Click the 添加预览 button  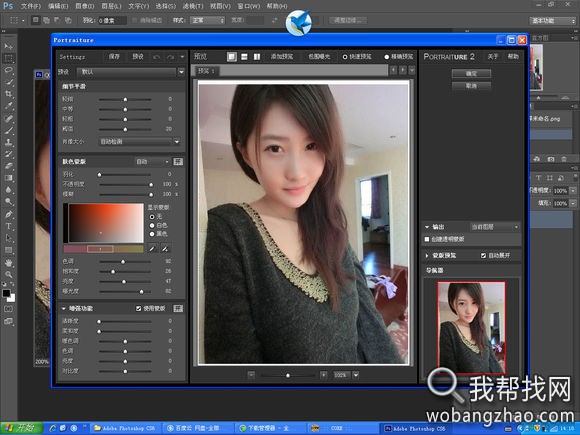point(281,57)
